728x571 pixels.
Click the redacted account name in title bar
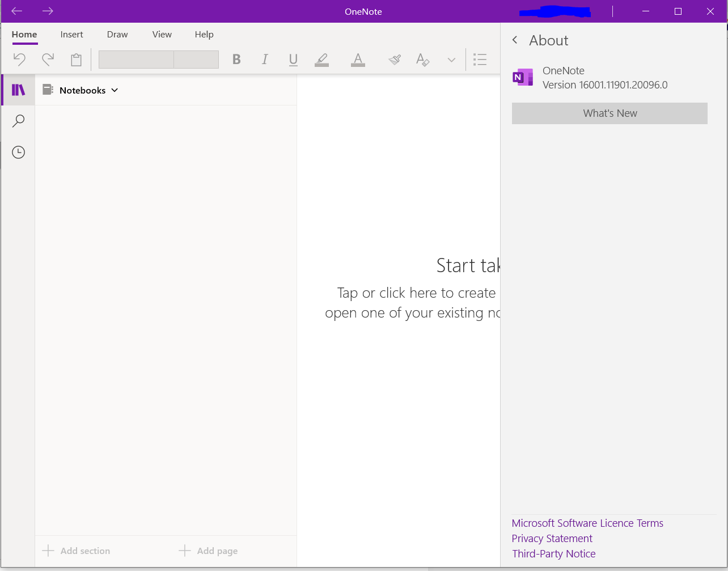[x=555, y=11]
